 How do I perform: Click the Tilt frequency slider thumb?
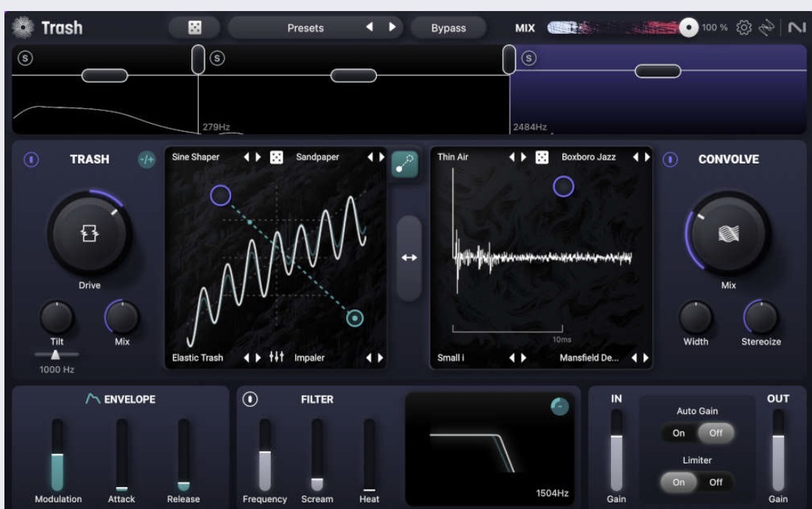coord(55,354)
